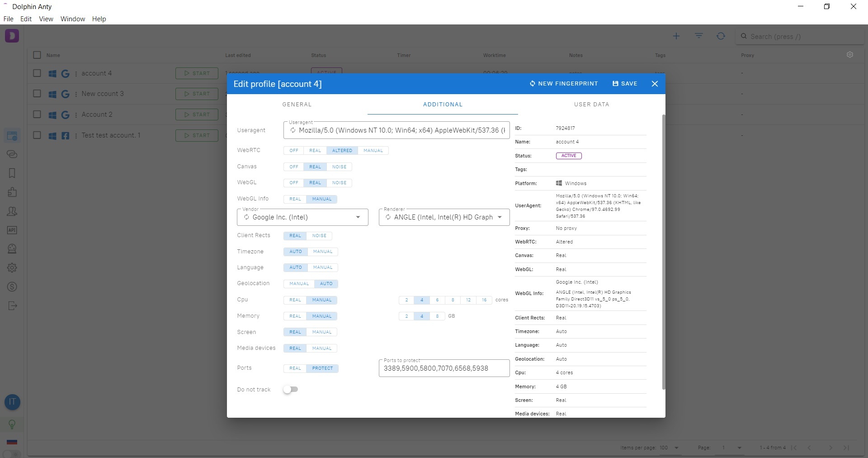Toggle the Do not track switch
The width and height of the screenshot is (868, 458).
point(291,390)
